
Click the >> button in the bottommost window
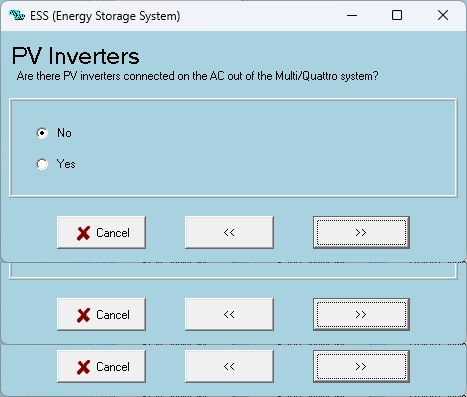pos(361,366)
